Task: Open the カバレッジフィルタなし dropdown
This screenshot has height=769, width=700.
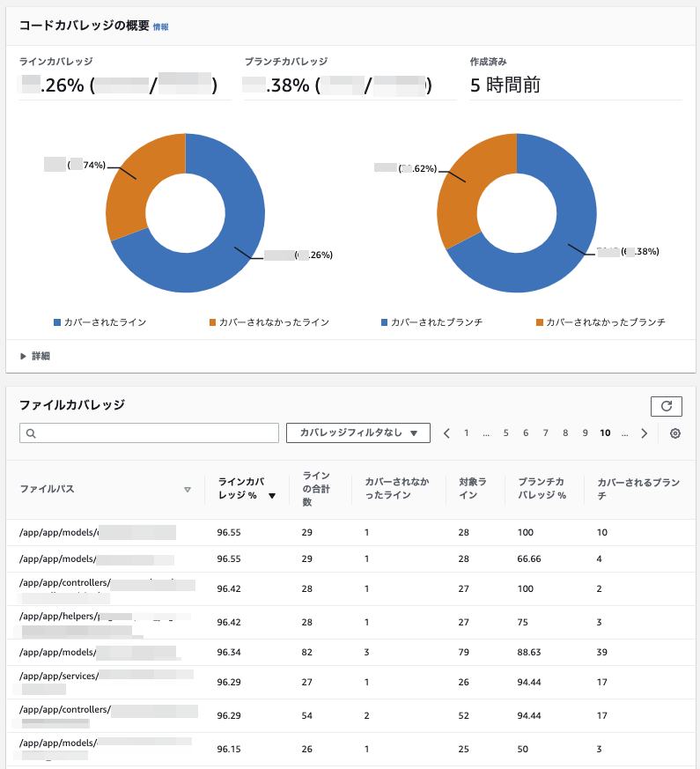Action: tap(357, 433)
